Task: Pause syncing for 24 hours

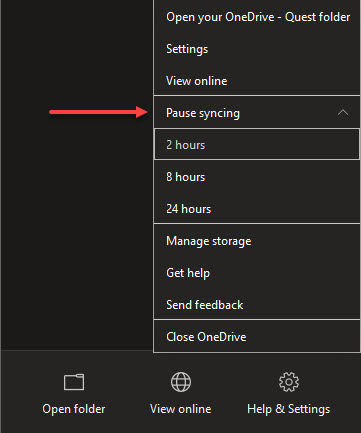Action: click(257, 209)
